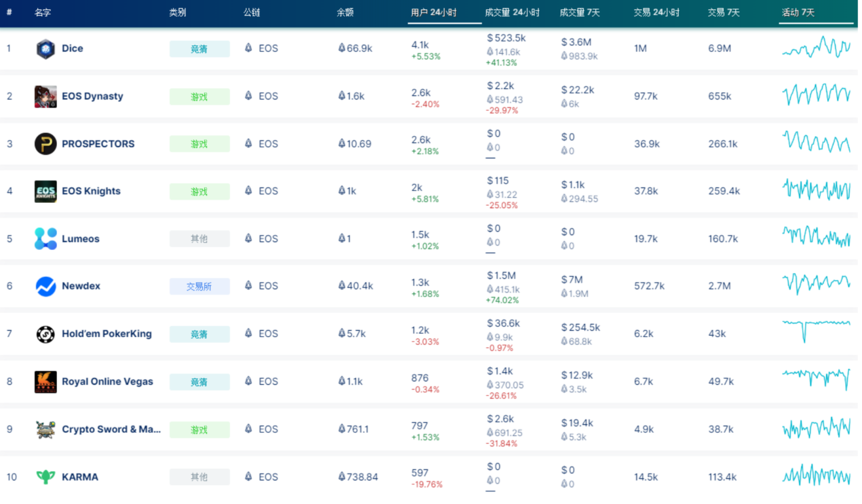Screen dimensions: 862x504
Task: Click EOS chain icon in KARMA row
Action: click(248, 477)
